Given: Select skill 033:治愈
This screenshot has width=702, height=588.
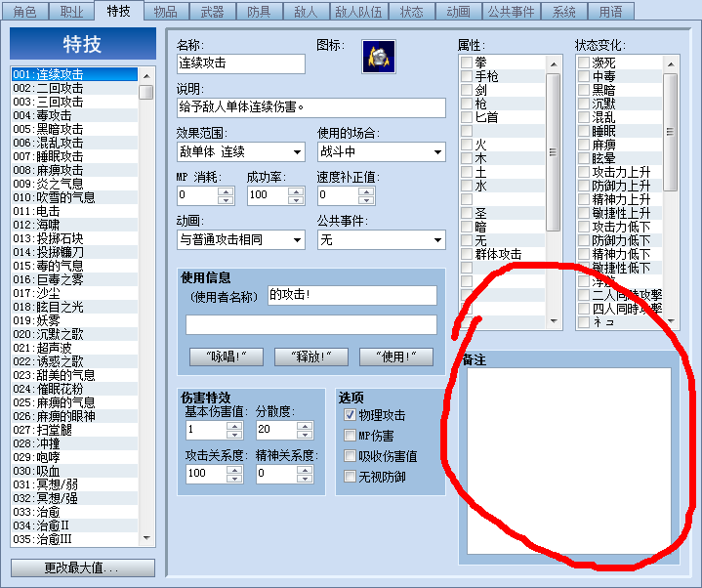Looking at the screenshot, I should (74, 513).
